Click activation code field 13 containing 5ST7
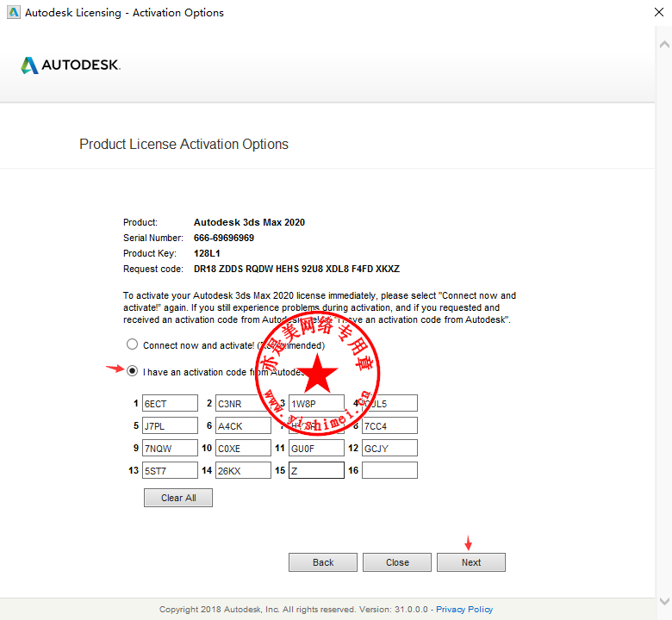Image resolution: width=672 pixels, height=620 pixels. [170, 470]
